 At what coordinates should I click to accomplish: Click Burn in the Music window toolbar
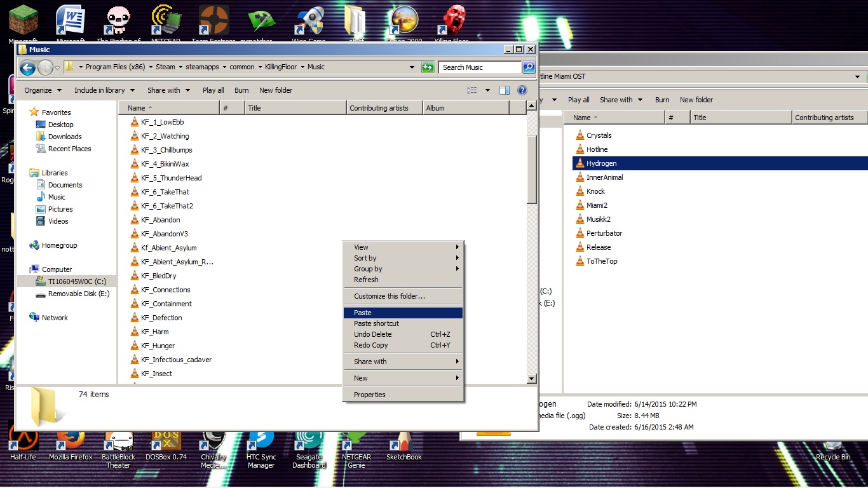click(x=241, y=90)
